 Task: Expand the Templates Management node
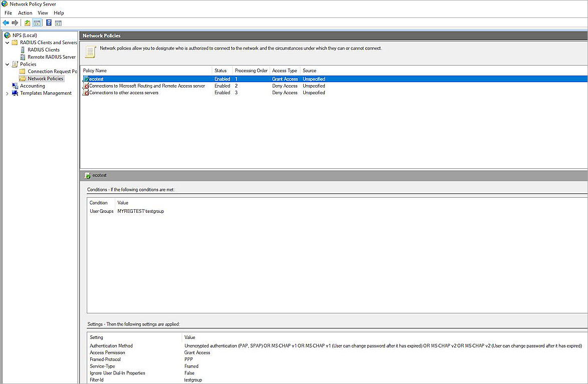tap(7, 93)
